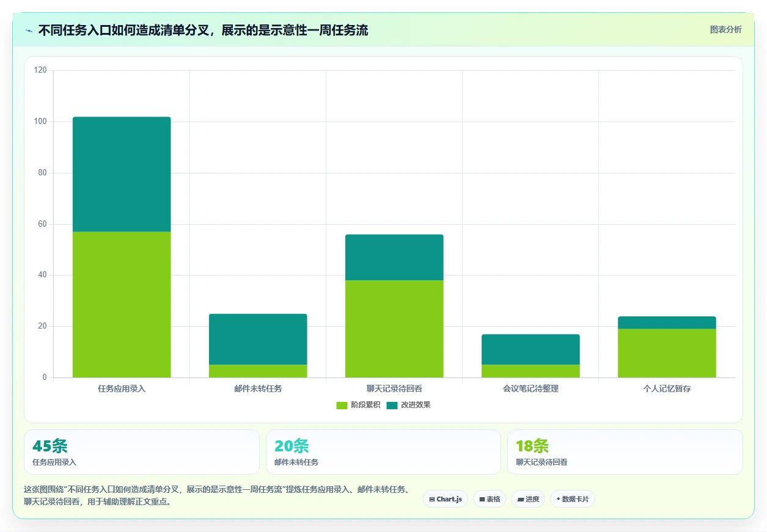Click the 图表分析 label in the header
This screenshot has height=532, width=767.
pyautogui.click(x=725, y=30)
